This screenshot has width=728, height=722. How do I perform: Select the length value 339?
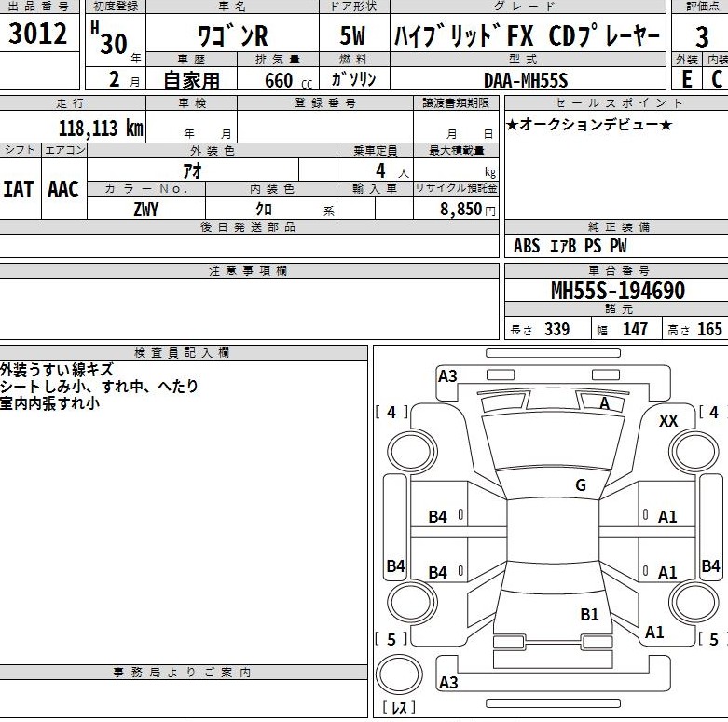click(x=556, y=329)
